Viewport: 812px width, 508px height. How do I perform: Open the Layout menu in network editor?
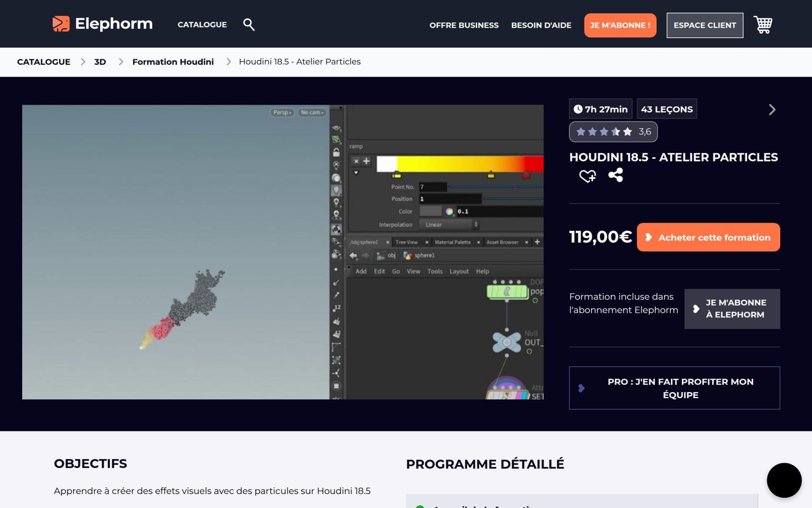[459, 271]
